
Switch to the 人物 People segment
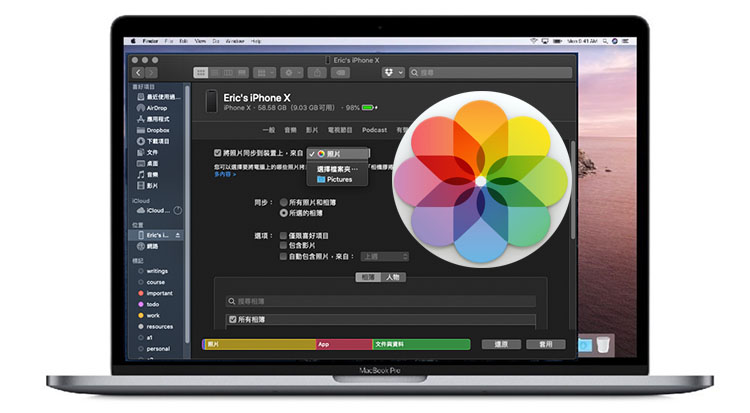tap(393, 277)
